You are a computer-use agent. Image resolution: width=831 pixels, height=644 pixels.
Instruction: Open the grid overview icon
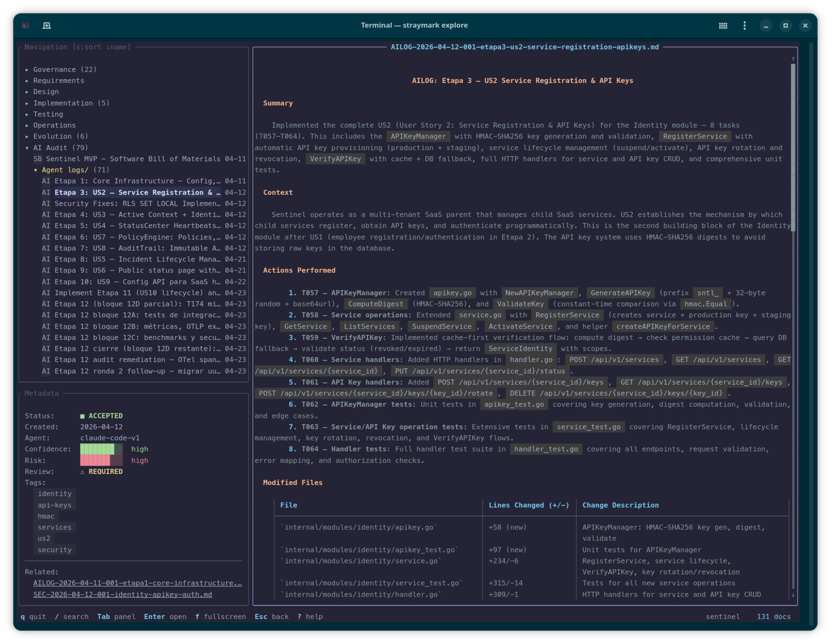tap(723, 26)
